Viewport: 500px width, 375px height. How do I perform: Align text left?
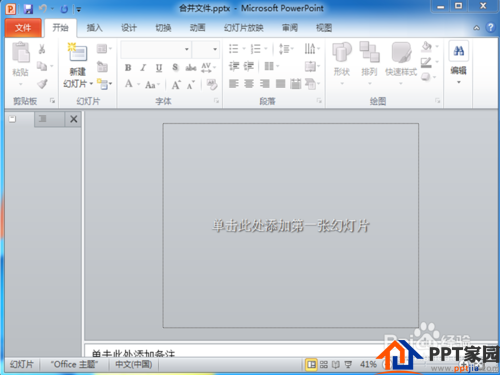pyautogui.click(x=234, y=84)
